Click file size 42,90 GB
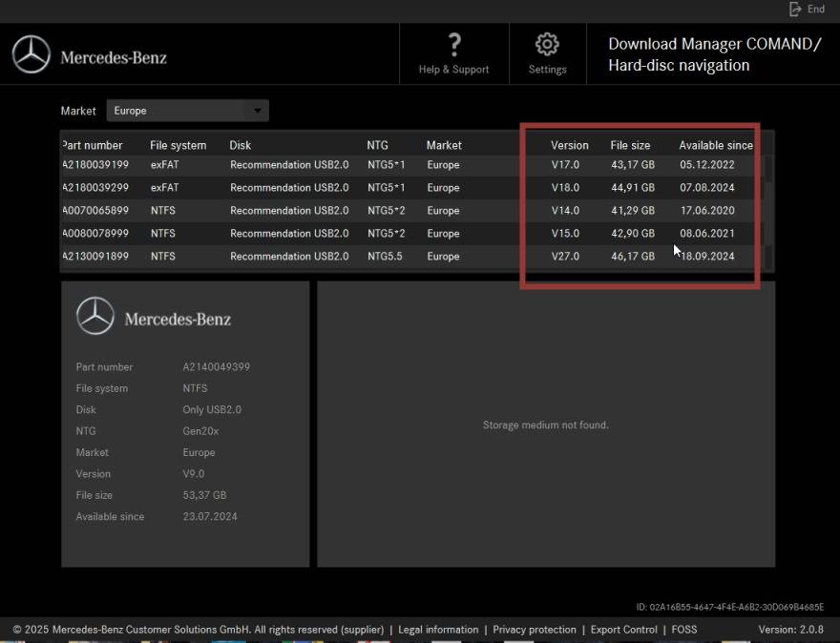The height and width of the screenshot is (643, 840). pyautogui.click(x=633, y=234)
